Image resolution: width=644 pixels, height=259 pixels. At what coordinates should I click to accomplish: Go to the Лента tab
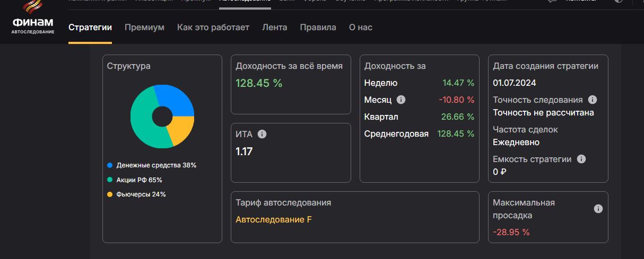click(x=274, y=28)
